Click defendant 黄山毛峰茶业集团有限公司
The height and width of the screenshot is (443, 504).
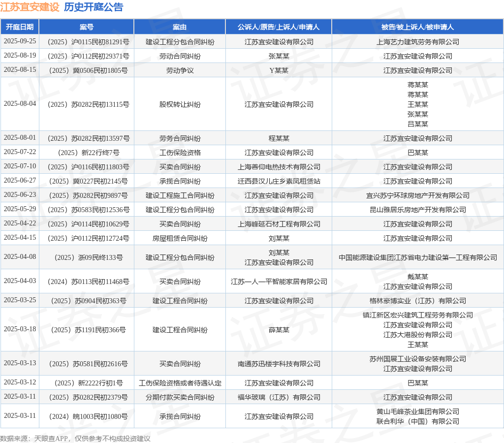[418, 412]
